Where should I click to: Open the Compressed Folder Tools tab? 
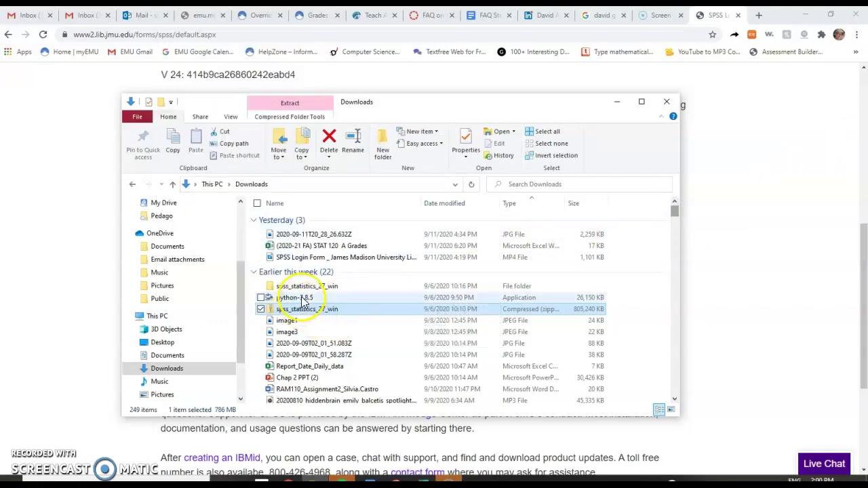pos(290,117)
